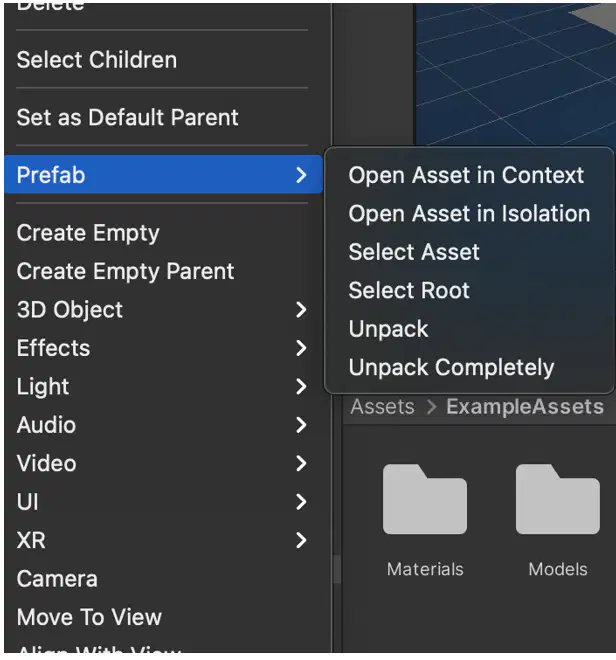Expand the Effects submenu arrow
Viewport: 616px width, 660px height.
(301, 348)
